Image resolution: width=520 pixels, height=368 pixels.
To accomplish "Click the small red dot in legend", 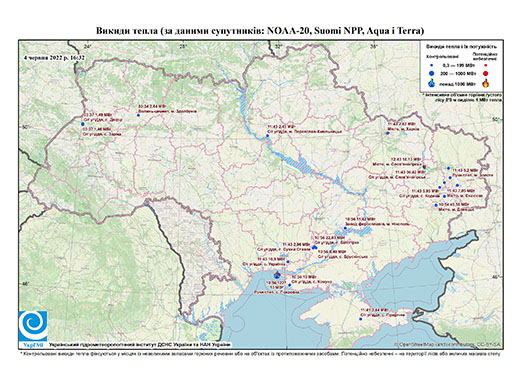I will 485,65.
